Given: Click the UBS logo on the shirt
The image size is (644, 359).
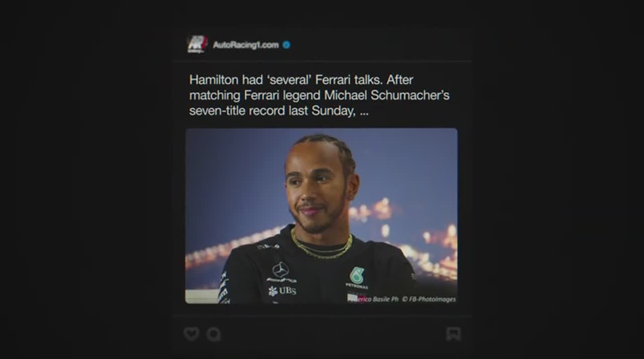Looking at the screenshot, I should coord(282,291).
